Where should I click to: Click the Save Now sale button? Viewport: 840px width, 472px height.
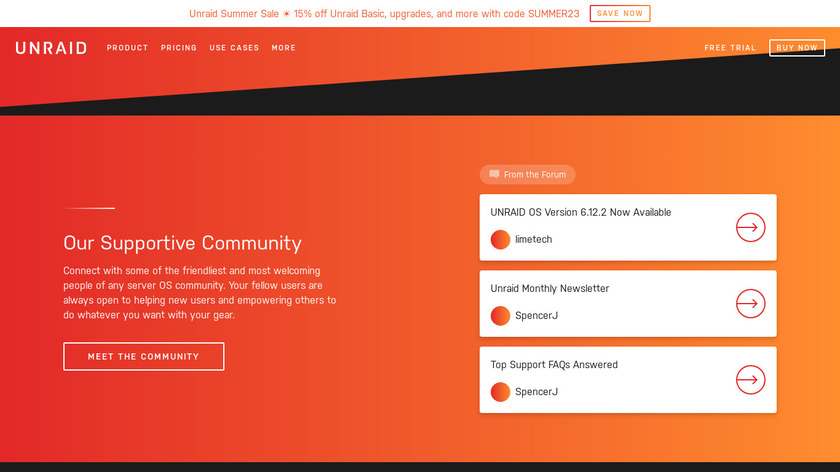620,13
